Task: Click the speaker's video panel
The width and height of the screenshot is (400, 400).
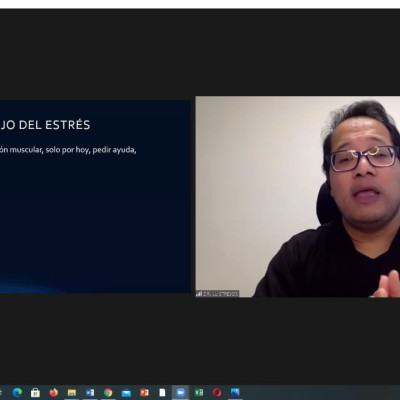Action: (298, 197)
